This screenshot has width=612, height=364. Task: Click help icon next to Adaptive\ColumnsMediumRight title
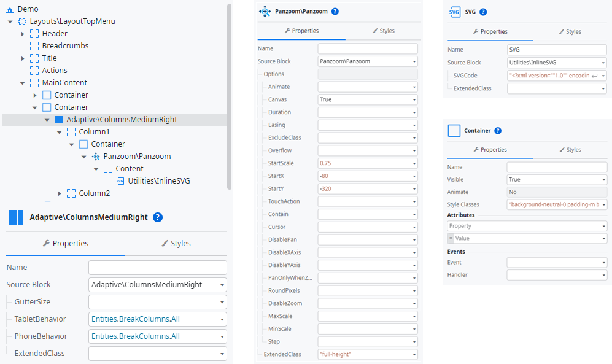(158, 217)
